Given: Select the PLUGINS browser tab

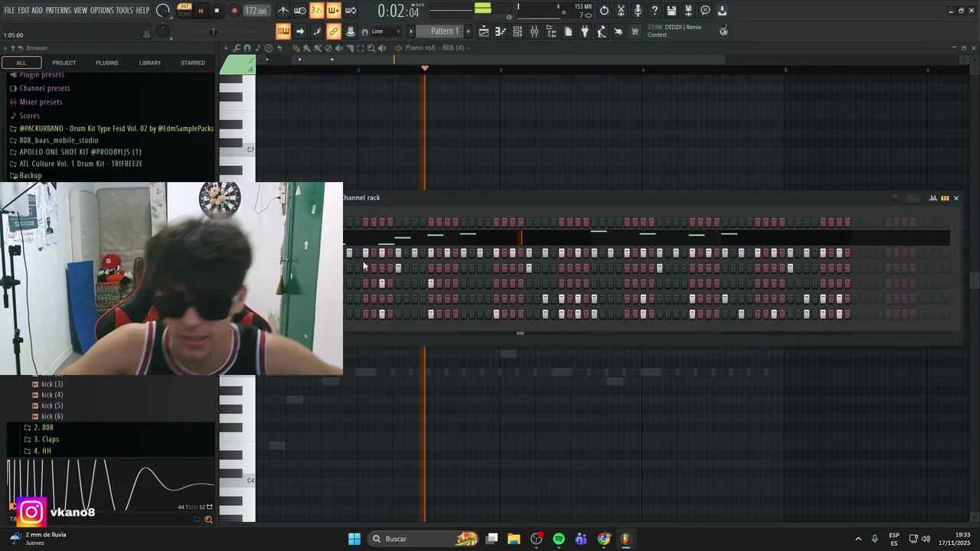Looking at the screenshot, I should 107,63.
